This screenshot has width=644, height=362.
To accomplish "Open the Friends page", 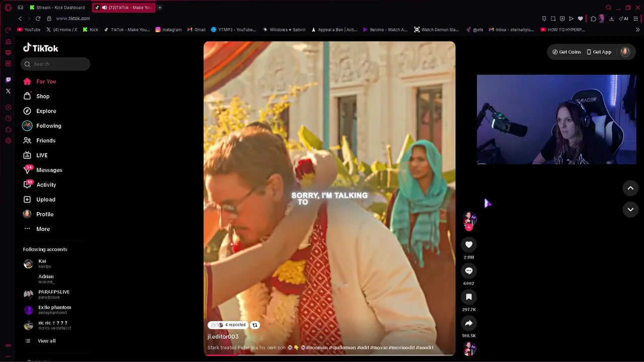I will [x=39, y=141].
